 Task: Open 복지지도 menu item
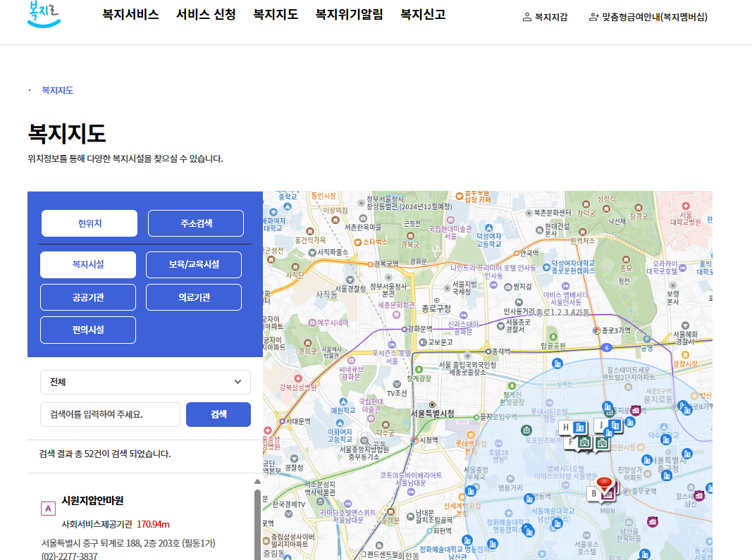point(276,14)
